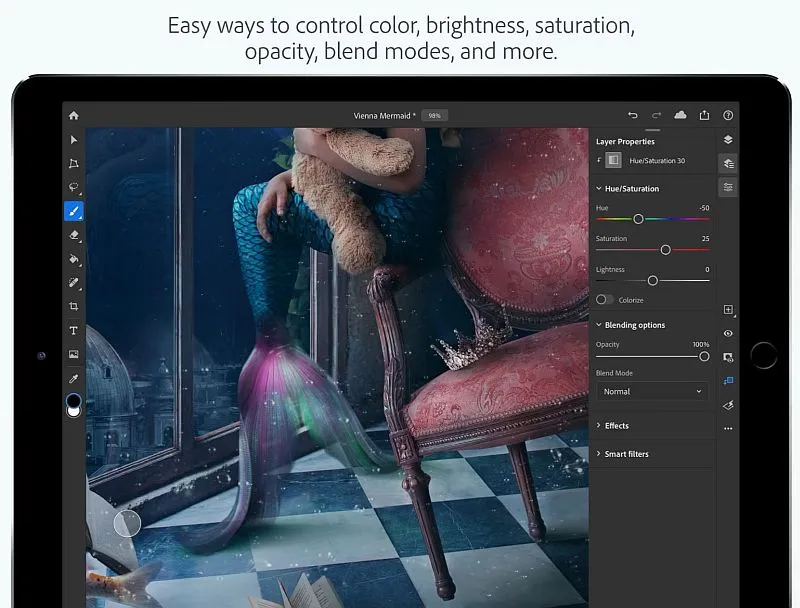Screen dimensions: 800x608
Task: Tap the 98% zoom indicator
Action: pyautogui.click(x=433, y=115)
